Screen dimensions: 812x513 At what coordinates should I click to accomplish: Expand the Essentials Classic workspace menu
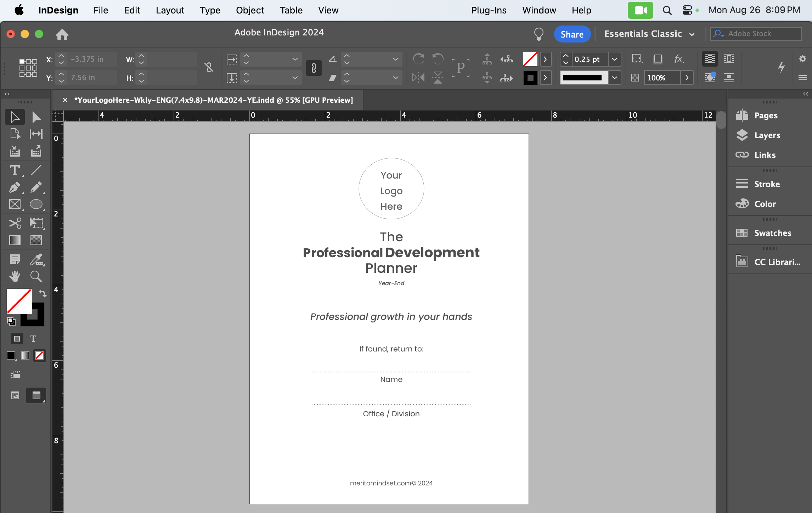[x=692, y=34]
